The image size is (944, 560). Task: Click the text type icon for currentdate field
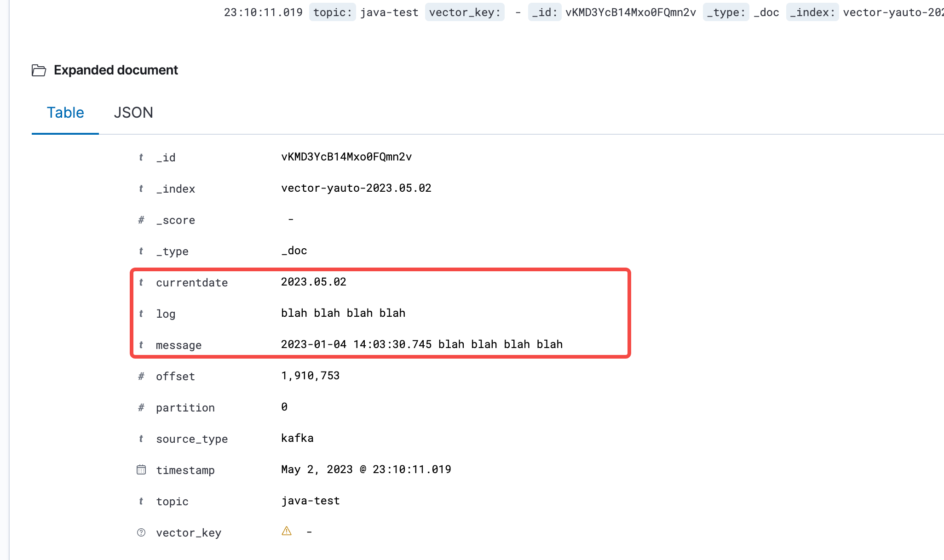pyautogui.click(x=141, y=282)
